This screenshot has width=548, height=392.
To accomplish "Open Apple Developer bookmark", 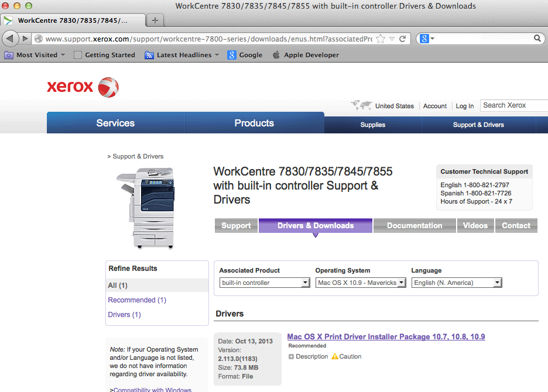I will [x=306, y=55].
